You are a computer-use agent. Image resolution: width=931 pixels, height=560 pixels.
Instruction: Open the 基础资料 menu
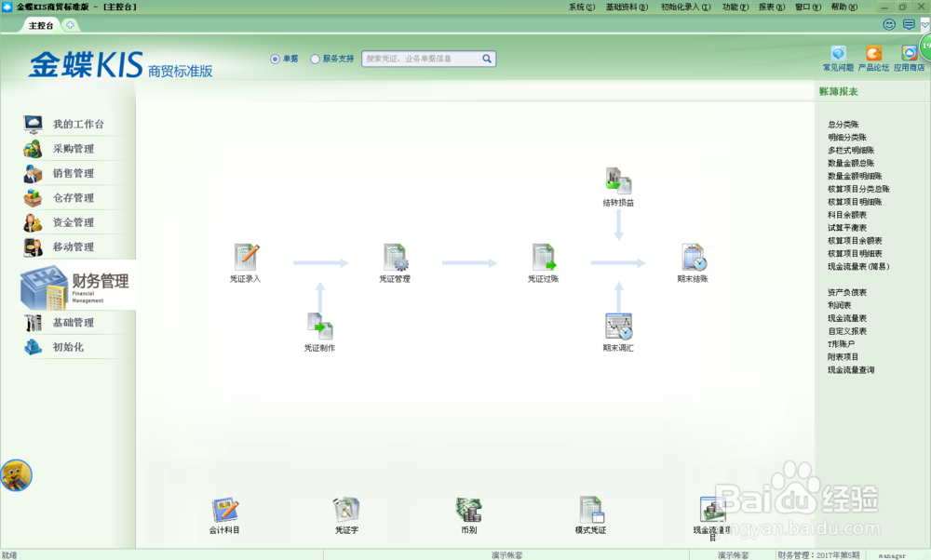(x=627, y=7)
